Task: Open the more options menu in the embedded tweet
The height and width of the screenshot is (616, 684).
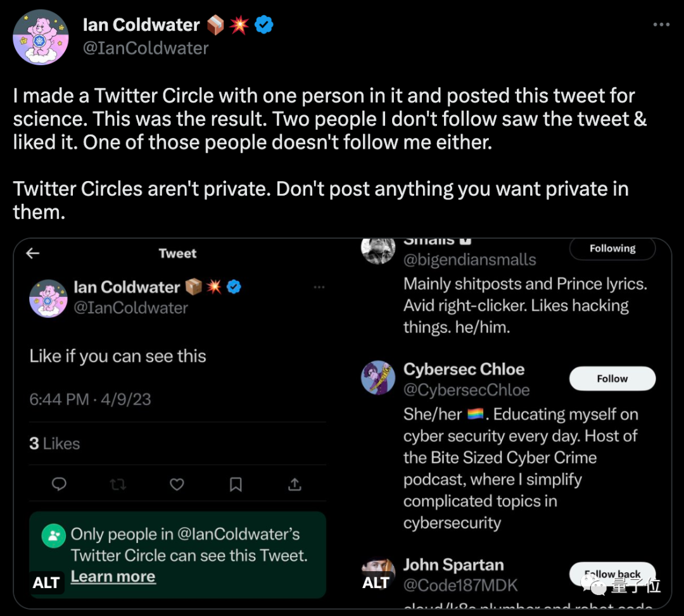Action: tap(319, 287)
